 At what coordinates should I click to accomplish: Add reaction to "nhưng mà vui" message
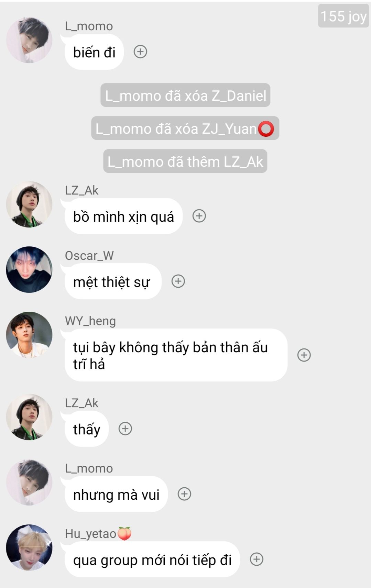[184, 494]
